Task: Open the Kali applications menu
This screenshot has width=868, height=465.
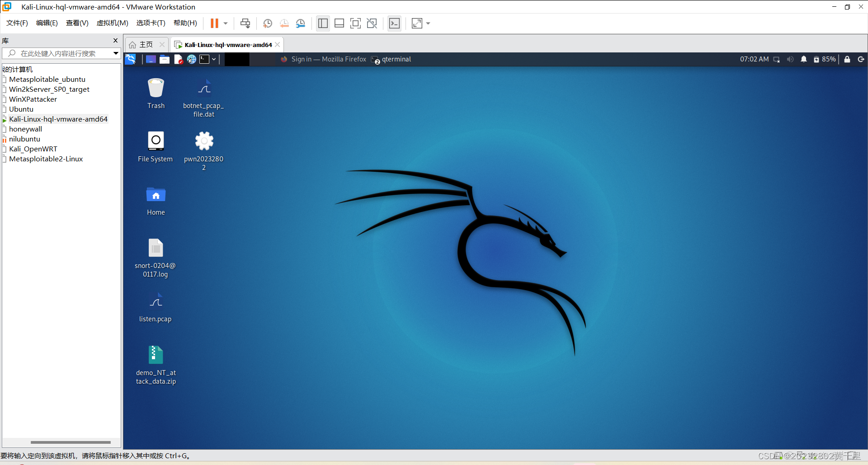Action: (x=130, y=59)
